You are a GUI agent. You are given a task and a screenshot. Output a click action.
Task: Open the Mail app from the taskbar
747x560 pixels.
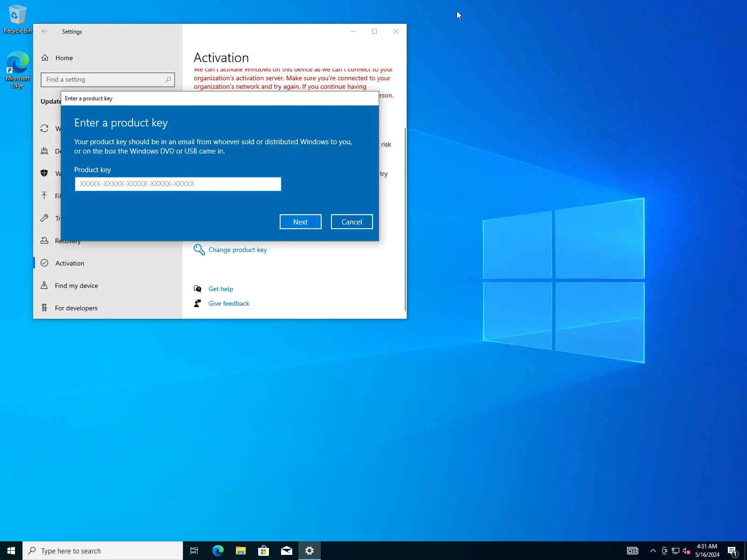pos(286,551)
